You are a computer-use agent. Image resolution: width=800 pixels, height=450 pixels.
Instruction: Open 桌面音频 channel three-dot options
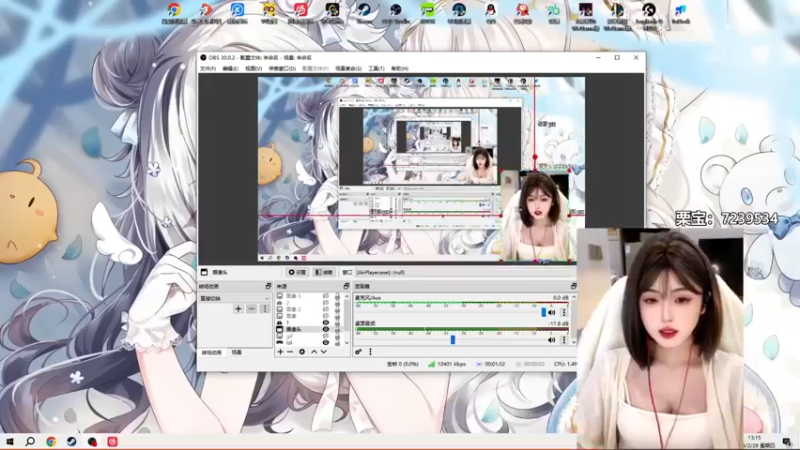click(x=564, y=339)
